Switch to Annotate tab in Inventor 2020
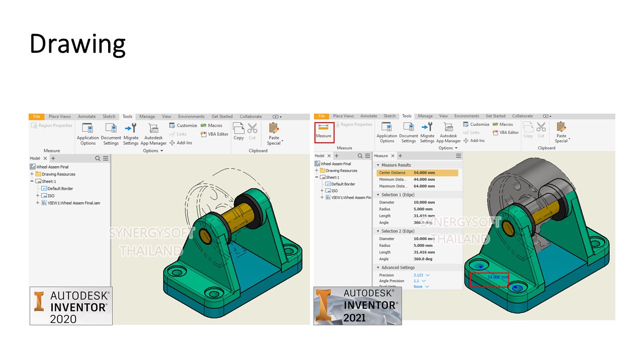644x362 pixels. click(87, 117)
